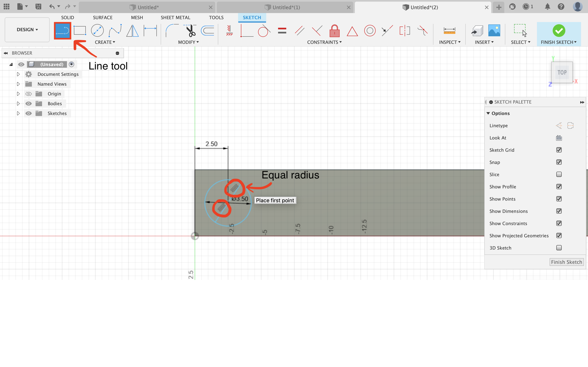Switch to the SOLID tab
The width and height of the screenshot is (588, 367).
[67, 17]
